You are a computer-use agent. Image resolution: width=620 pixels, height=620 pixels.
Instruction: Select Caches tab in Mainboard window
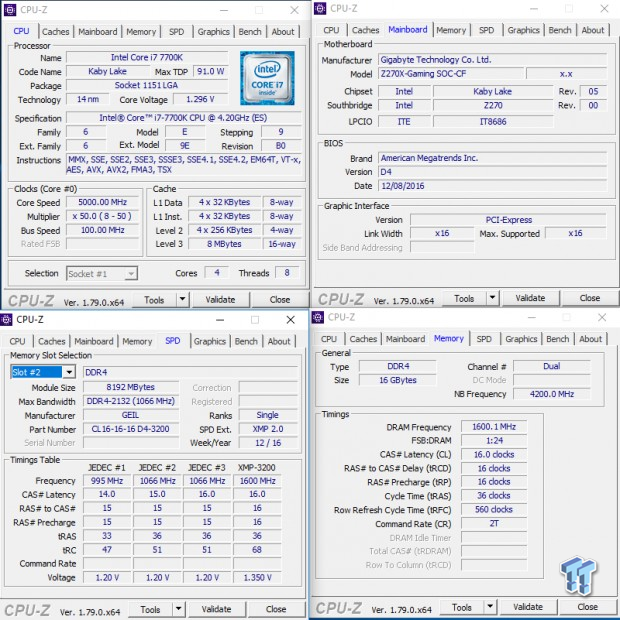tap(365, 30)
